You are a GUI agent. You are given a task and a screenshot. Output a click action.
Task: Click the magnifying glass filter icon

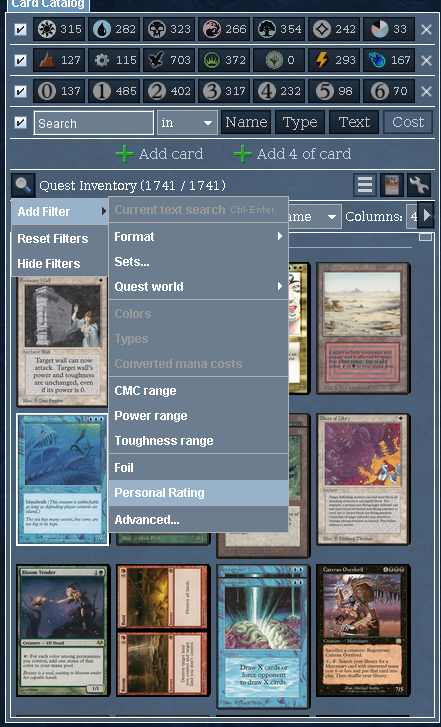23,186
